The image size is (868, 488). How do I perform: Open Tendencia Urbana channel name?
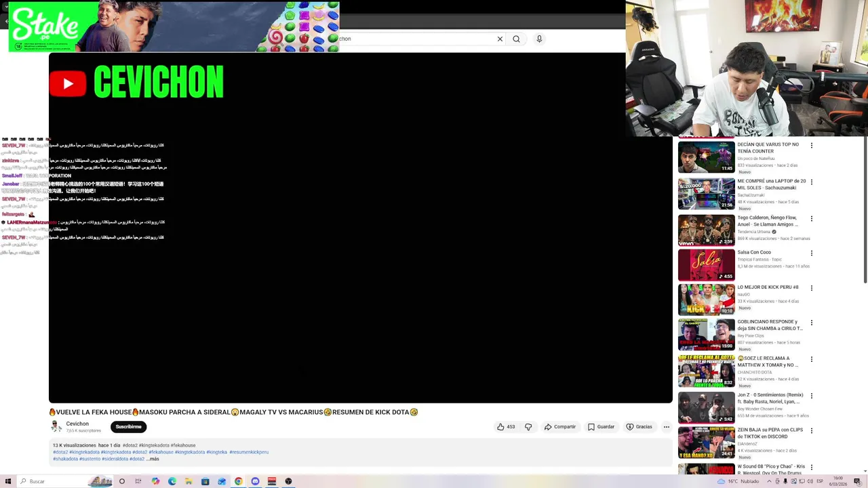pos(753,232)
